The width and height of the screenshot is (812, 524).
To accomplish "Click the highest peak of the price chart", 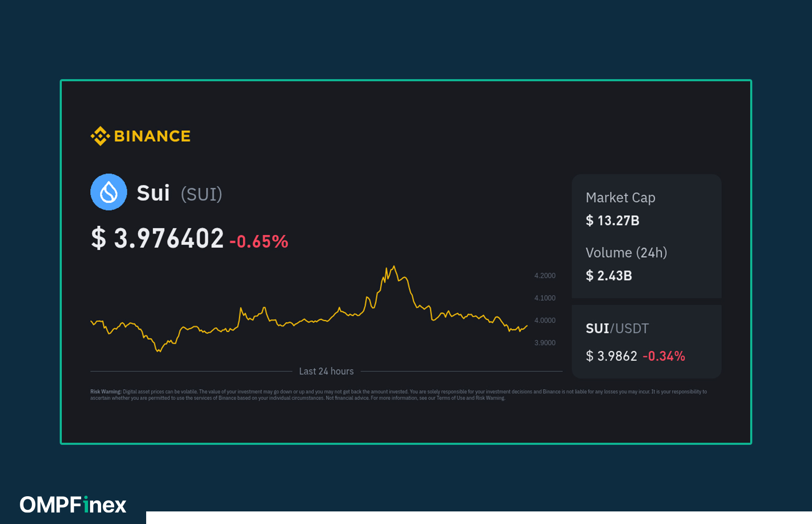I will [394, 267].
